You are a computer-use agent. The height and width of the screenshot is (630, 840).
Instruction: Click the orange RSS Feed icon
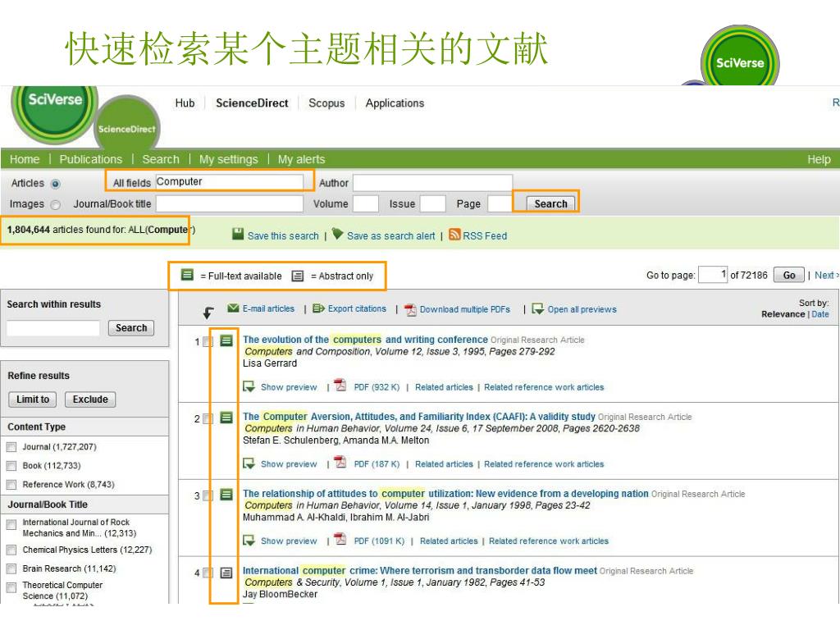pos(454,234)
